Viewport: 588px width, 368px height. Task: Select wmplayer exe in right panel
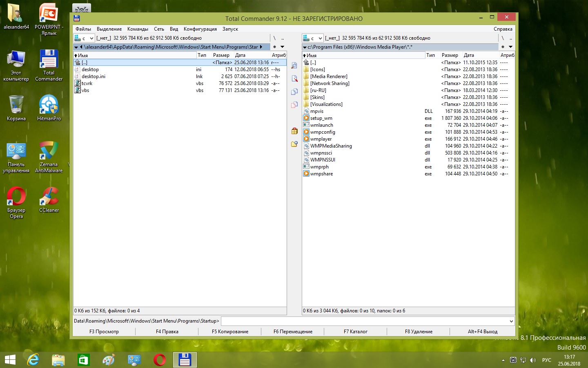[321, 139]
